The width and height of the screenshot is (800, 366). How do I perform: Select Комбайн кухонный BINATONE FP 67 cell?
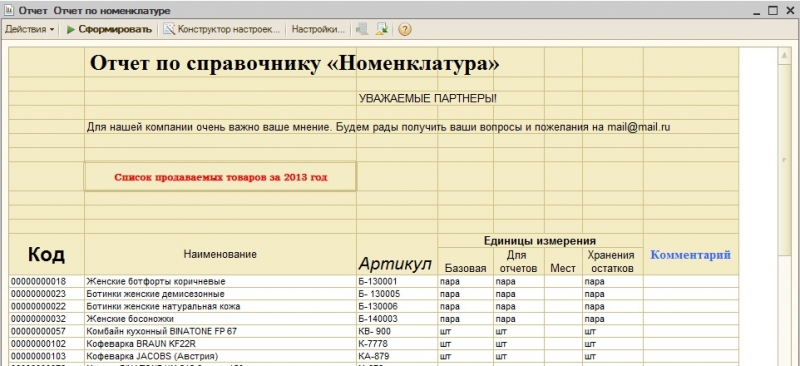[x=220, y=331]
